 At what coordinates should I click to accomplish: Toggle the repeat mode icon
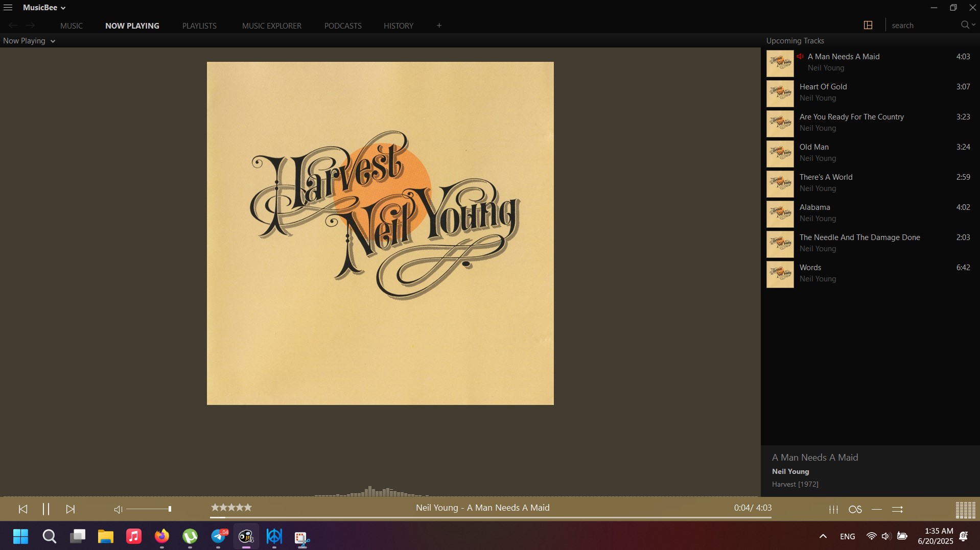pos(877,509)
